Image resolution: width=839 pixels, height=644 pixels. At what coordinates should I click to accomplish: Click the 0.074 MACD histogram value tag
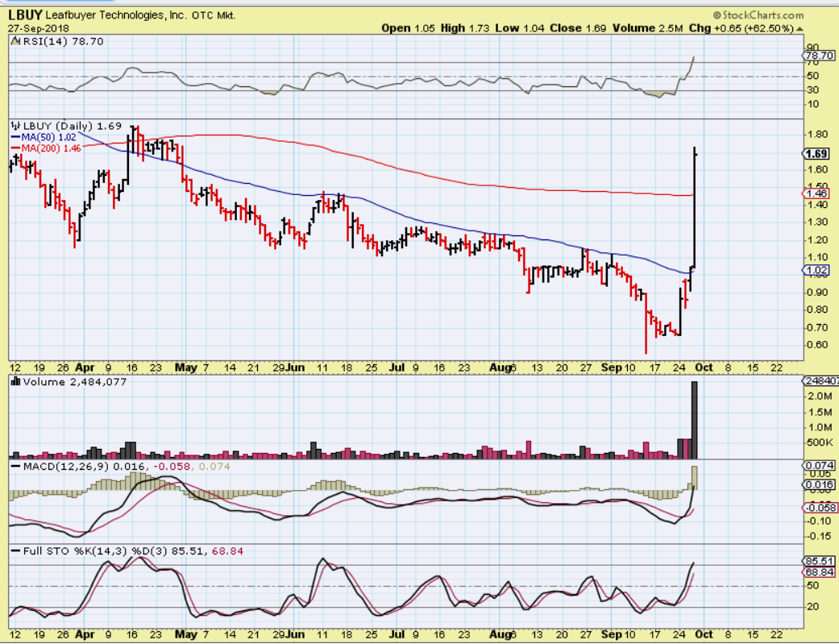pyautogui.click(x=819, y=466)
